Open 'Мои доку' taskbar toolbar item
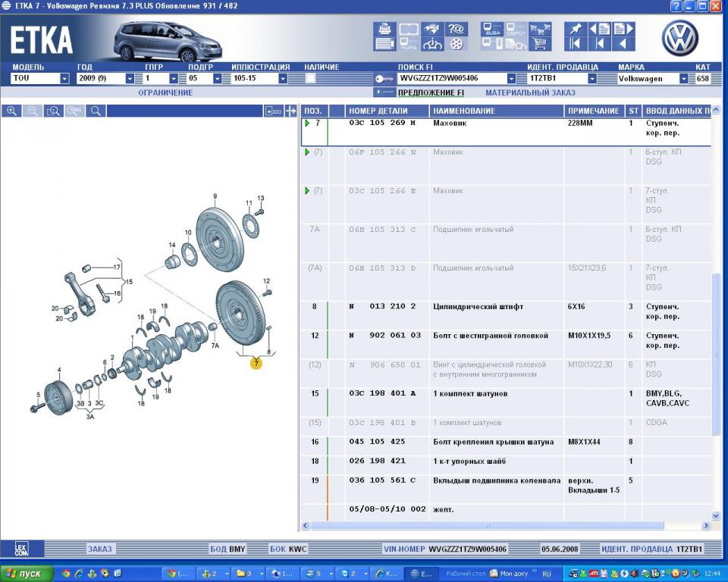 tap(509, 574)
